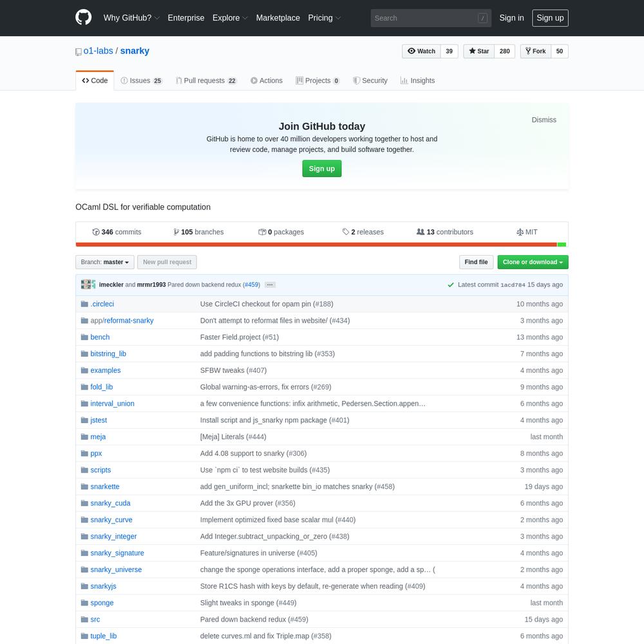Click the New pull request button
644x644 pixels.
click(167, 262)
